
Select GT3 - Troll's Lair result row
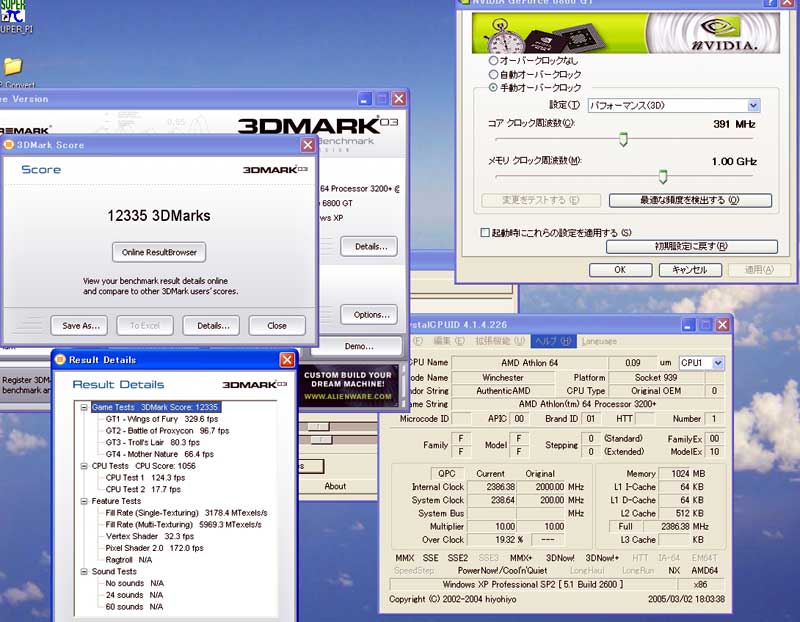point(153,442)
